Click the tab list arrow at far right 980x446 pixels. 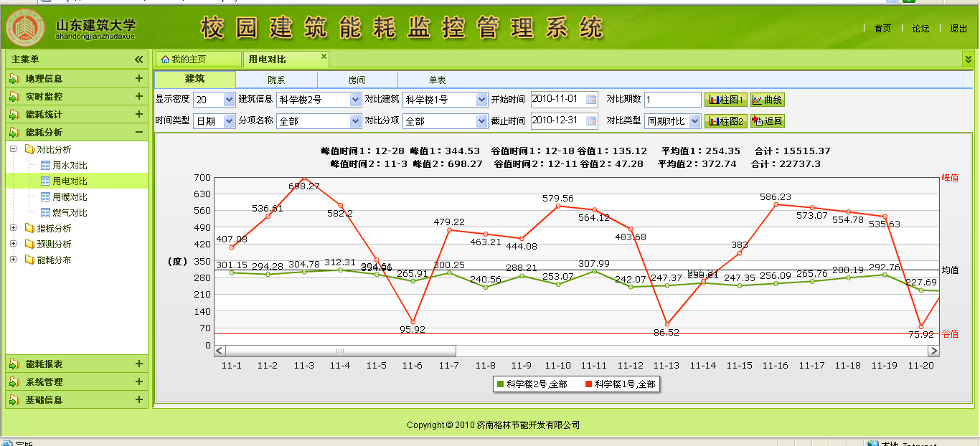pos(969,59)
